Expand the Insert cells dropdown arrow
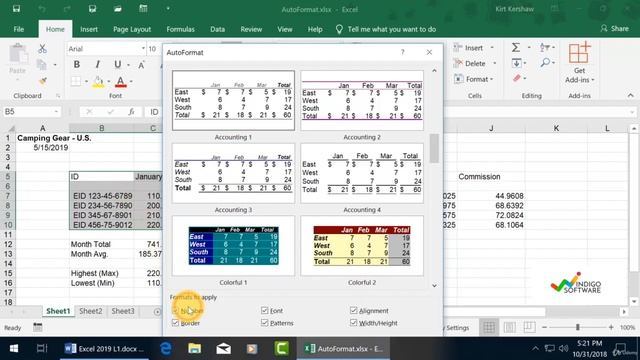The image size is (640, 360). tap(492, 48)
